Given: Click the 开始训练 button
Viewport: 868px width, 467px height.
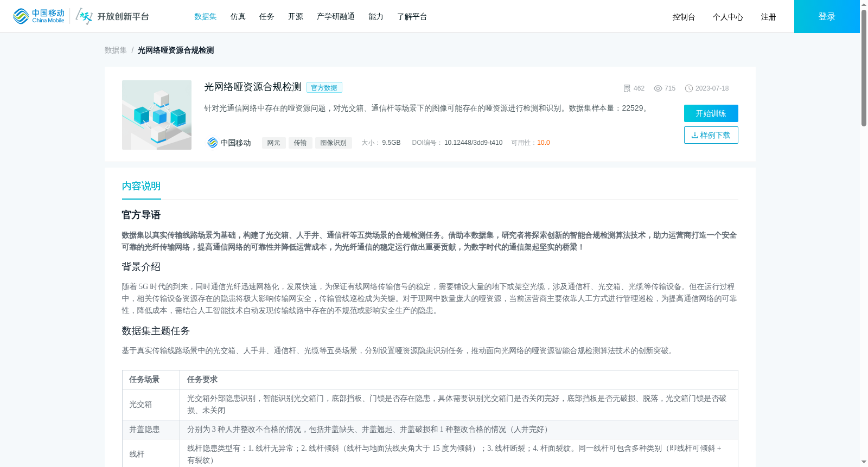Looking at the screenshot, I should tap(711, 113).
